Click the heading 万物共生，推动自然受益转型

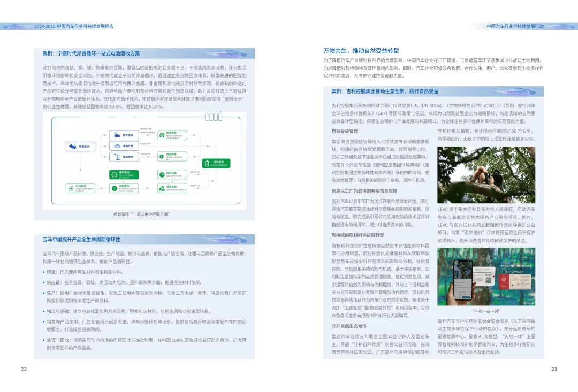(361, 51)
